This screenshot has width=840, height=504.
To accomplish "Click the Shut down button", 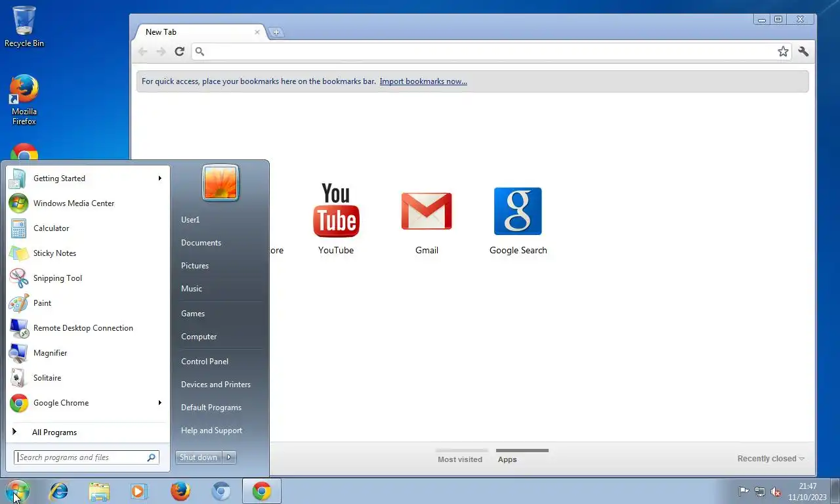I will (x=199, y=457).
